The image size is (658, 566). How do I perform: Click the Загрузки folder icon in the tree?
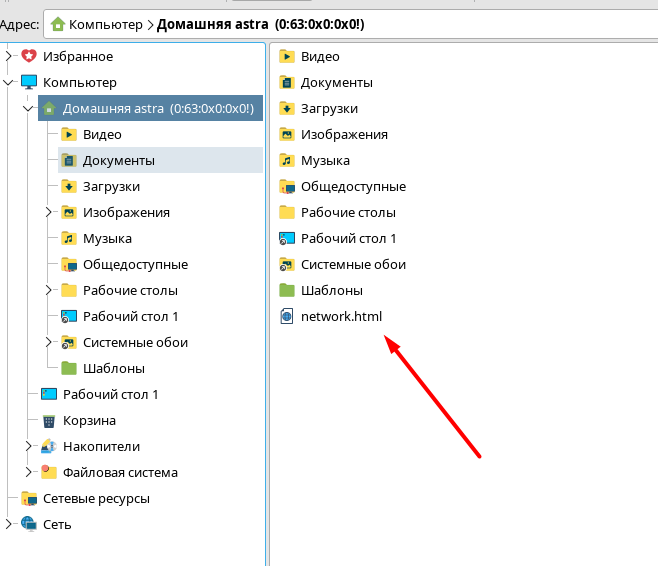69,186
